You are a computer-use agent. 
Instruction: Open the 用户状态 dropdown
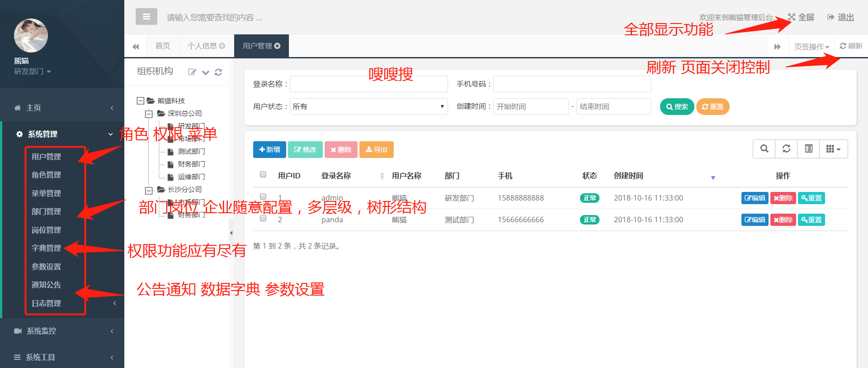pos(368,106)
